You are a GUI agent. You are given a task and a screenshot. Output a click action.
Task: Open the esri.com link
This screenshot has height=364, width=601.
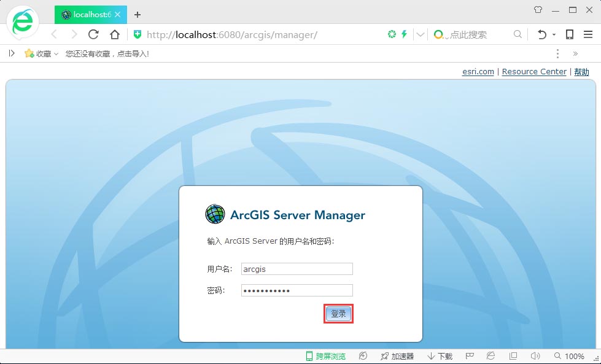(478, 72)
